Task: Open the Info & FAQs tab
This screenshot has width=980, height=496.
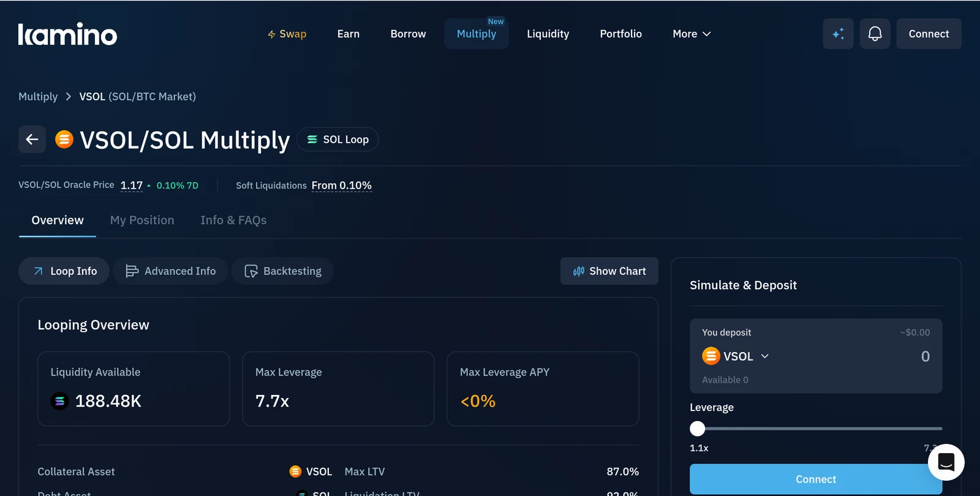Action: 233,220
